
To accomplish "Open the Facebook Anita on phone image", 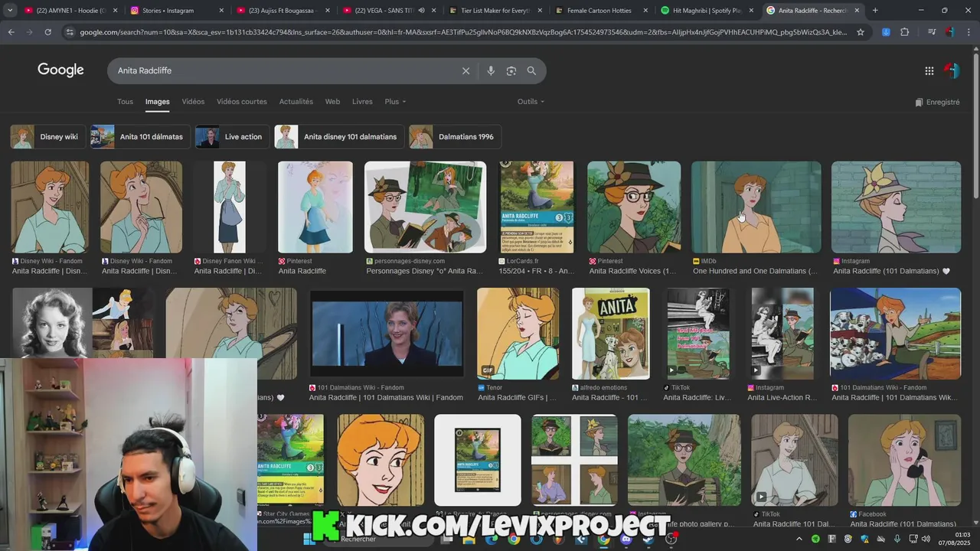I will click(904, 461).
